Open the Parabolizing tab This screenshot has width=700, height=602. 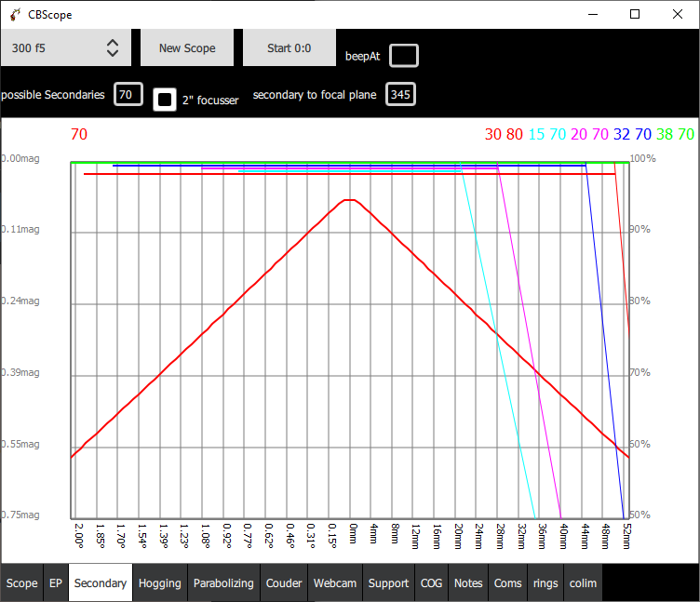(223, 582)
